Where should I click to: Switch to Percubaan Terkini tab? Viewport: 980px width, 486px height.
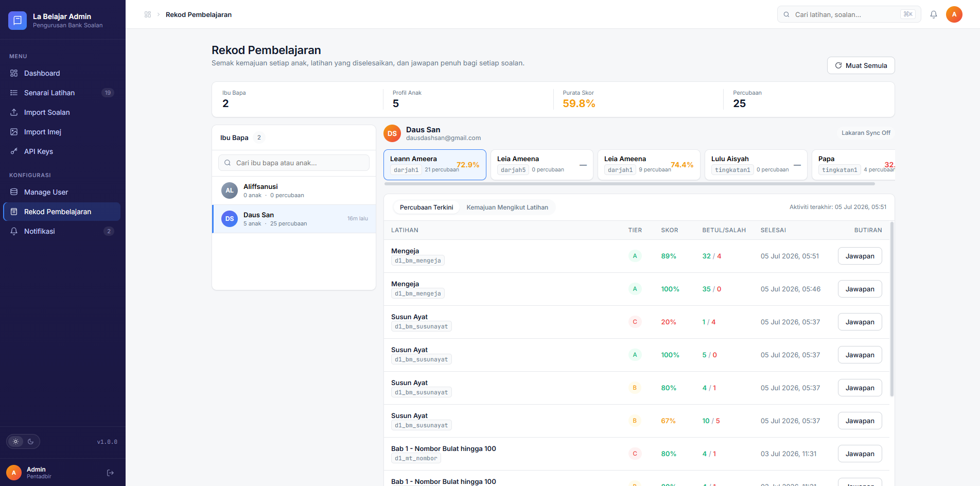point(426,207)
